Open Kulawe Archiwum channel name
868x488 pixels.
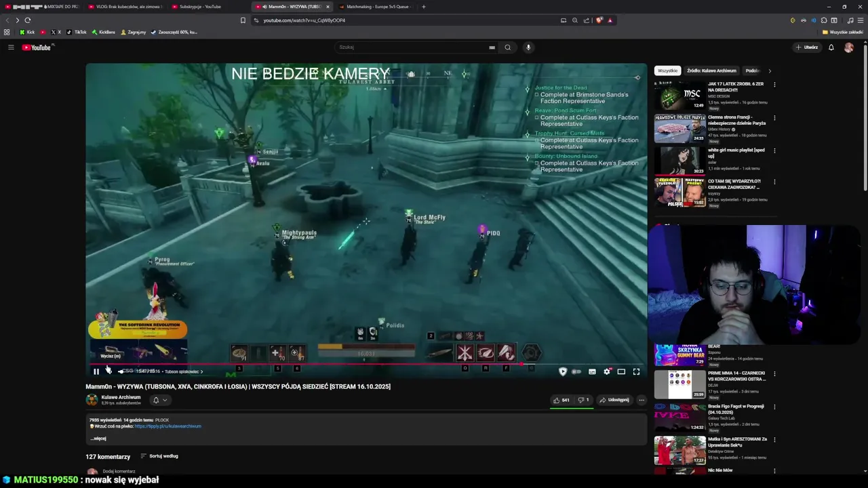121,397
